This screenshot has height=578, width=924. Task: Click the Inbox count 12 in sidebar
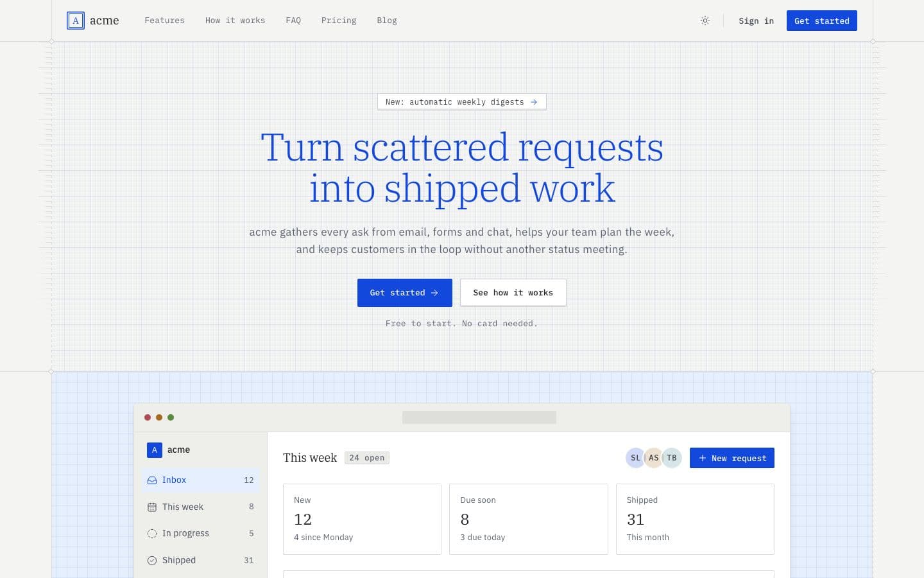point(249,480)
